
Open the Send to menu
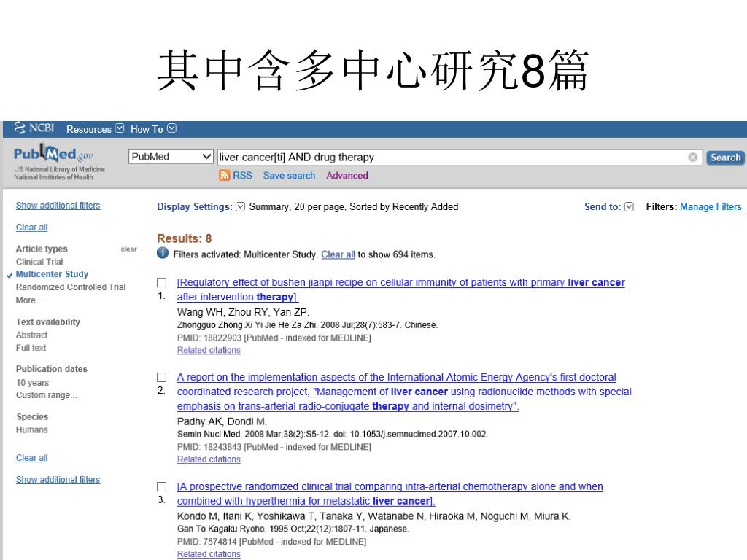coord(603,206)
